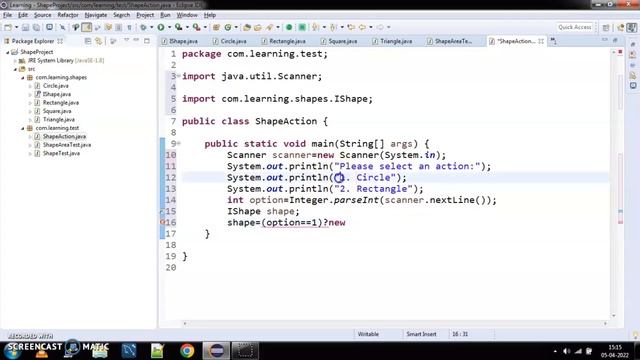Click the Debug bug icon in toolbar
The image size is (640, 360).
[x=143, y=27]
